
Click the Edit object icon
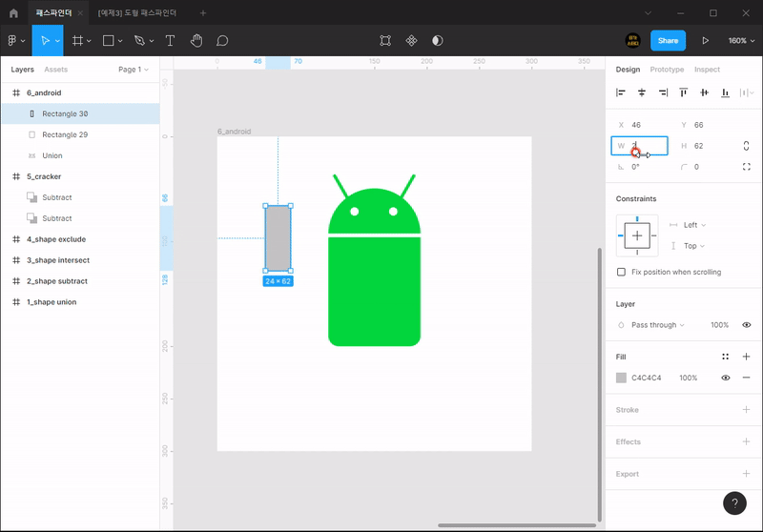385,41
